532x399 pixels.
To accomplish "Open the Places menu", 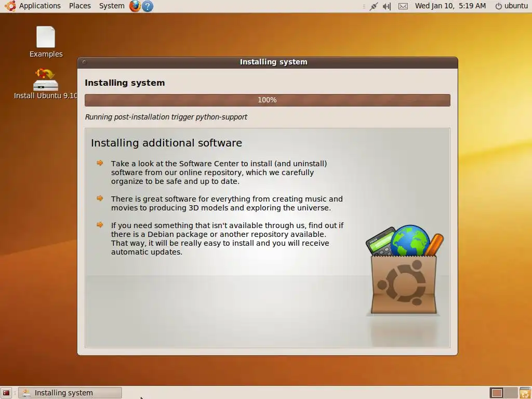I will click(79, 6).
